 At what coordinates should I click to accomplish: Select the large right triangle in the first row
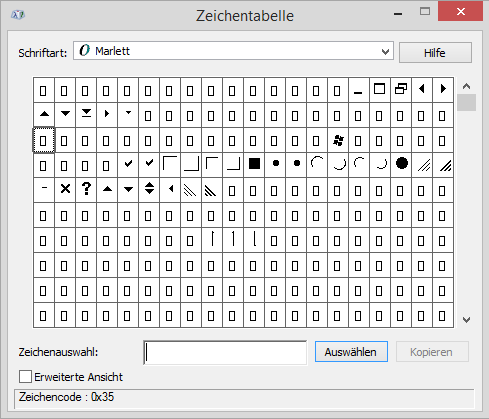tap(442, 90)
